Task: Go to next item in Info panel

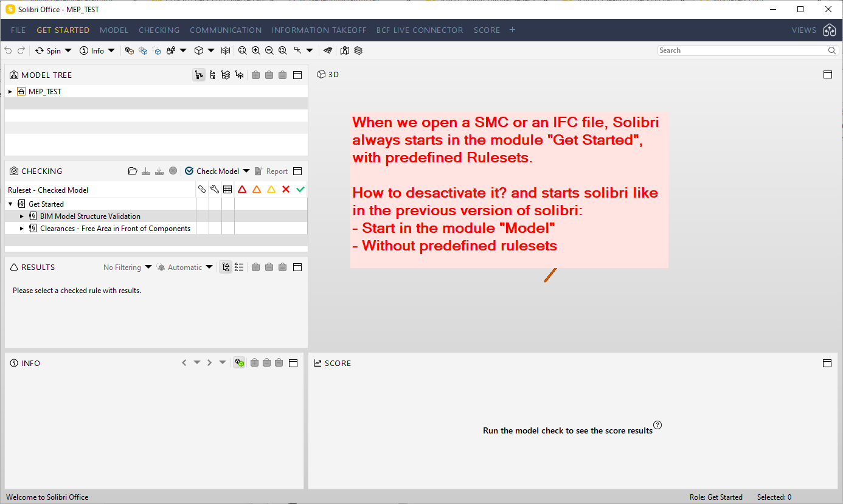Action: (x=209, y=363)
